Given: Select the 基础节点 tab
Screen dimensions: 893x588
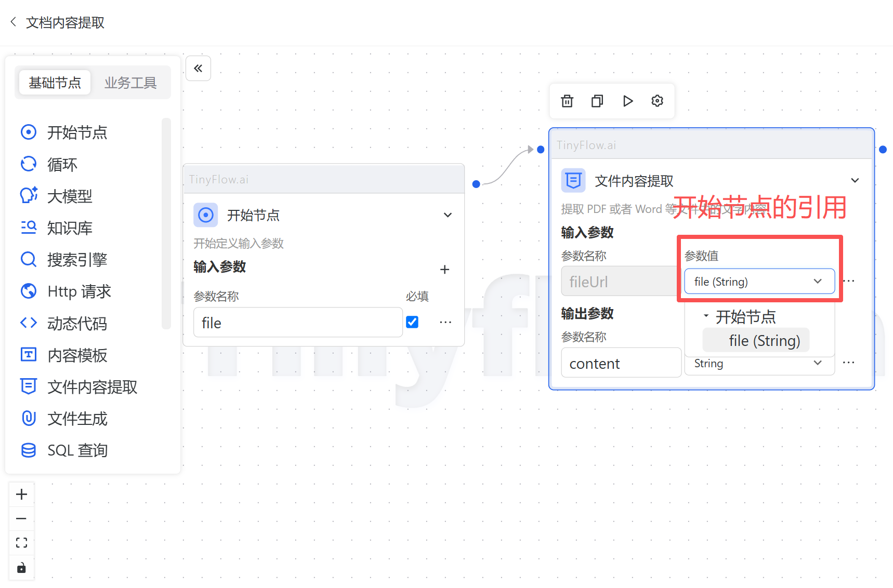Looking at the screenshot, I should pos(55,83).
